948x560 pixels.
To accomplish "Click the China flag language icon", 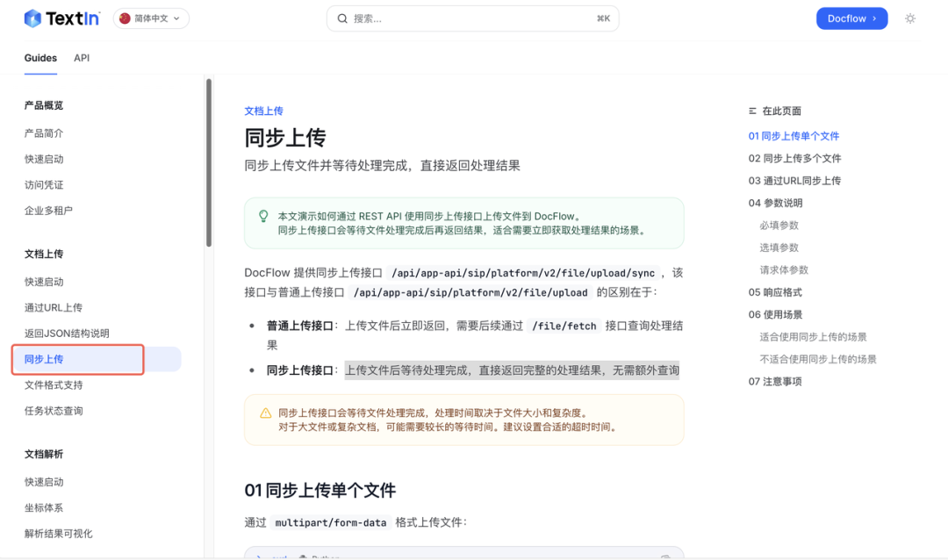I will click(125, 18).
